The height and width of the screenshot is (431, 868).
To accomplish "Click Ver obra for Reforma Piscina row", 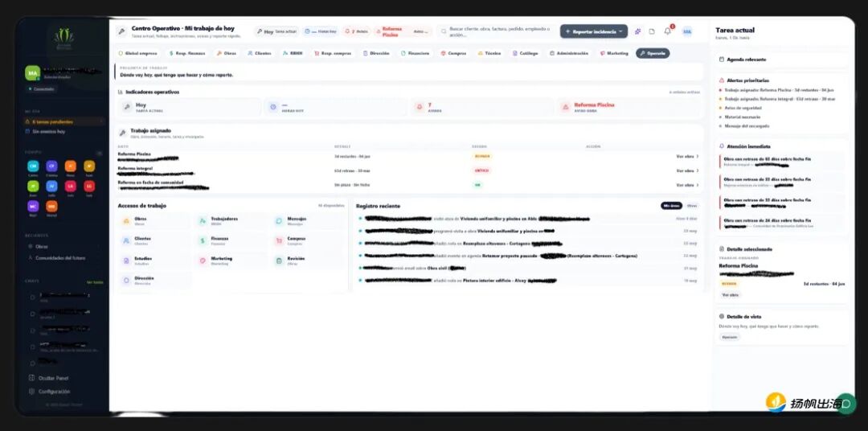I will (687, 156).
